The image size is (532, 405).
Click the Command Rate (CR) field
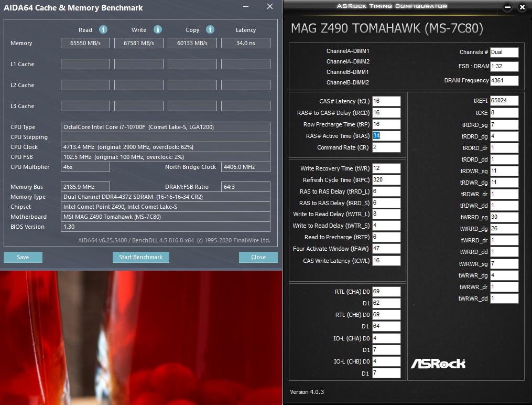pyautogui.click(x=386, y=147)
